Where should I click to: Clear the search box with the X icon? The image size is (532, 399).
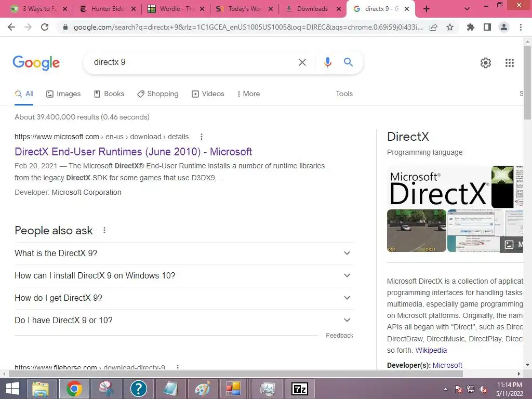click(302, 62)
